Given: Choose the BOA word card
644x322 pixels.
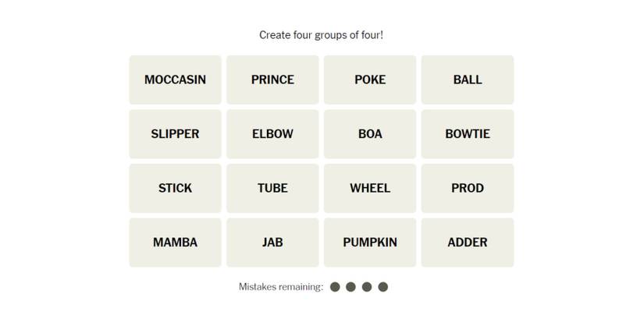Looking at the screenshot, I should 370,134.
